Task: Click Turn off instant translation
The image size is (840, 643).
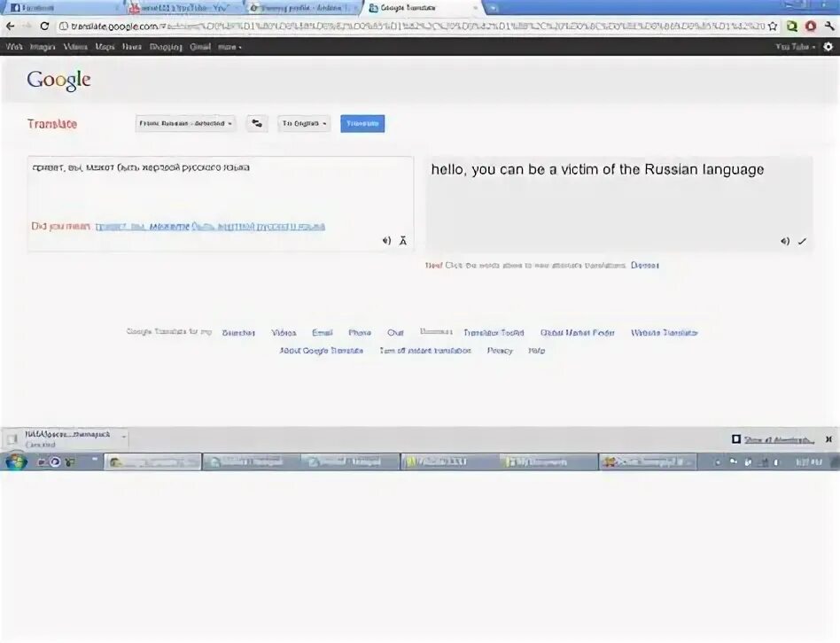Action: click(x=425, y=351)
